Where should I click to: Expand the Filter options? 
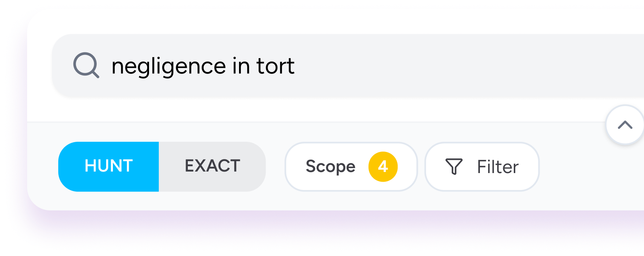coord(482,166)
